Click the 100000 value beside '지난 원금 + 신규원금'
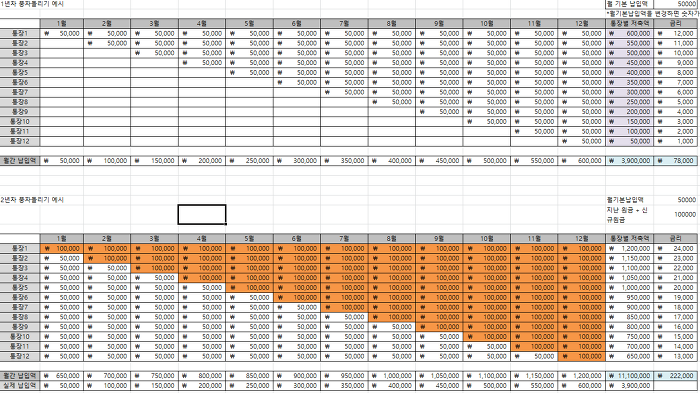The image size is (700, 393). point(675,215)
